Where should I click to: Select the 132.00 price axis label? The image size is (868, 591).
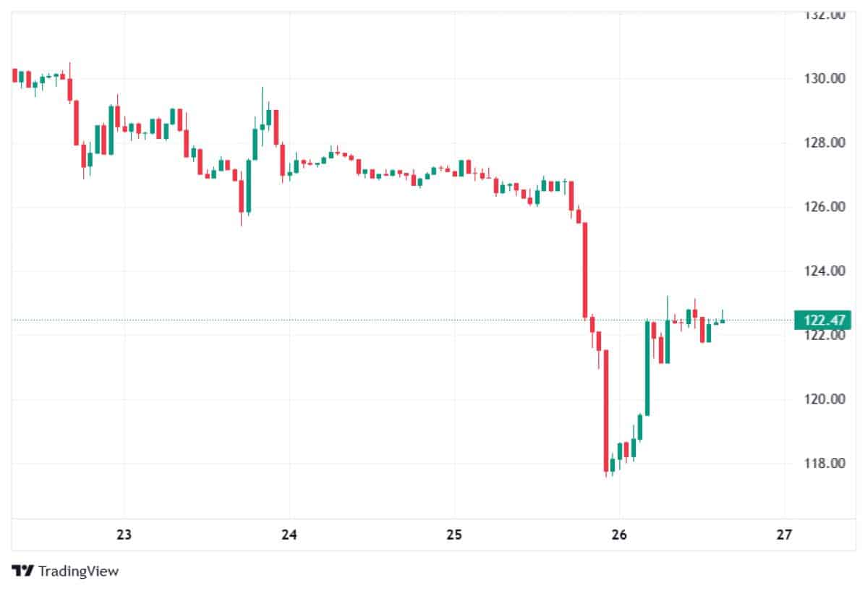tap(825, 15)
